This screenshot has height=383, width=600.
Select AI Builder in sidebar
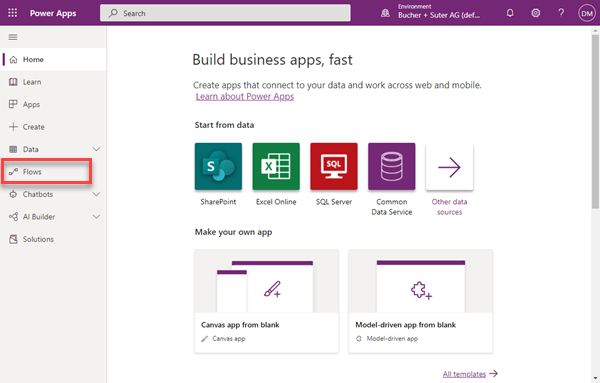coord(53,217)
